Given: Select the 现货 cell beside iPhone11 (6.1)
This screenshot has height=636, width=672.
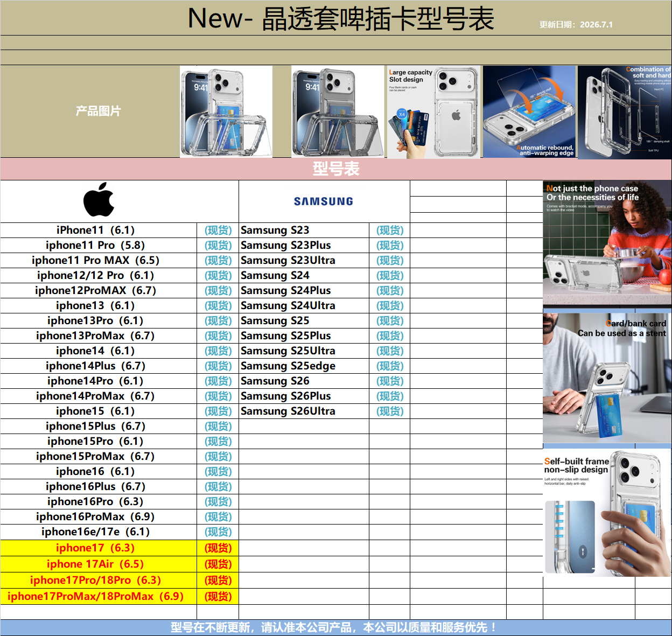Looking at the screenshot, I should click(x=218, y=230).
